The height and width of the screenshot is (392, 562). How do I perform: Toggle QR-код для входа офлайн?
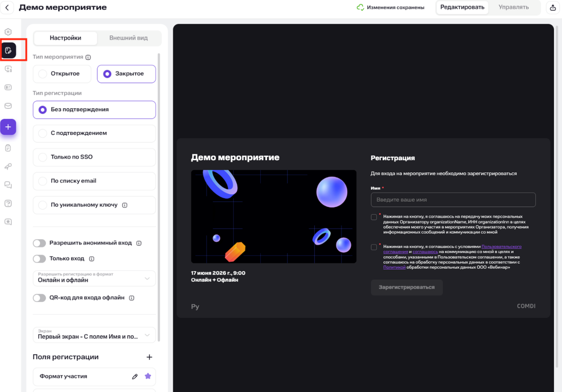pyautogui.click(x=39, y=298)
